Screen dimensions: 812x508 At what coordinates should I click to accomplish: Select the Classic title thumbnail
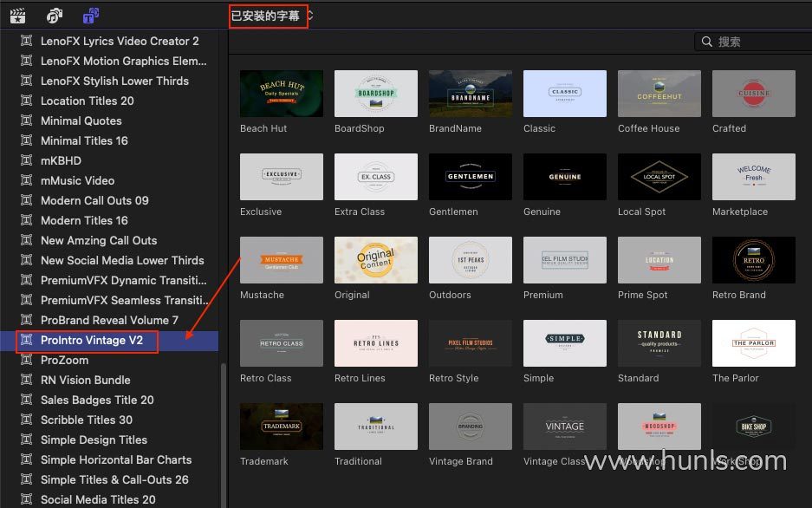point(565,94)
